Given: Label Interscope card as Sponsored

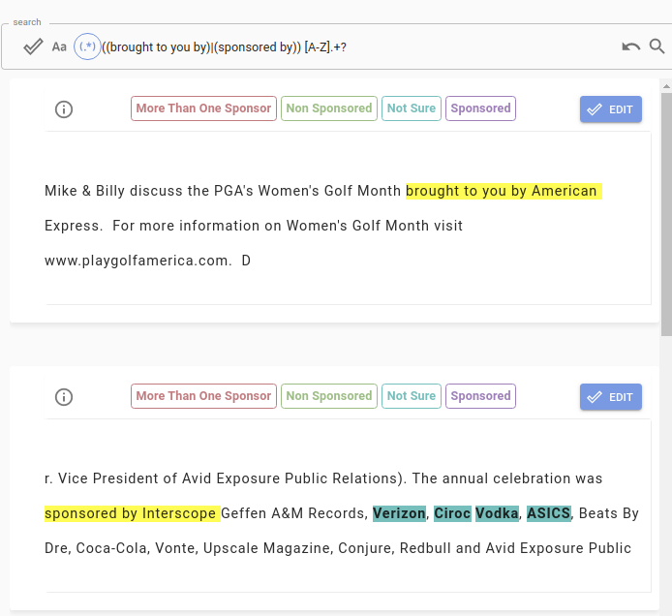Looking at the screenshot, I should [480, 396].
